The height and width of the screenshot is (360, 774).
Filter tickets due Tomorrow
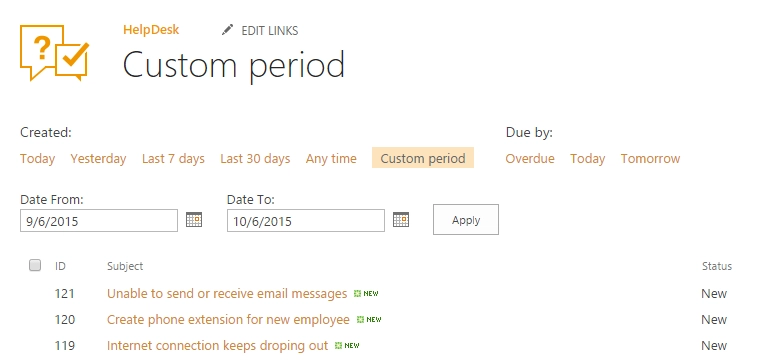pyautogui.click(x=650, y=159)
